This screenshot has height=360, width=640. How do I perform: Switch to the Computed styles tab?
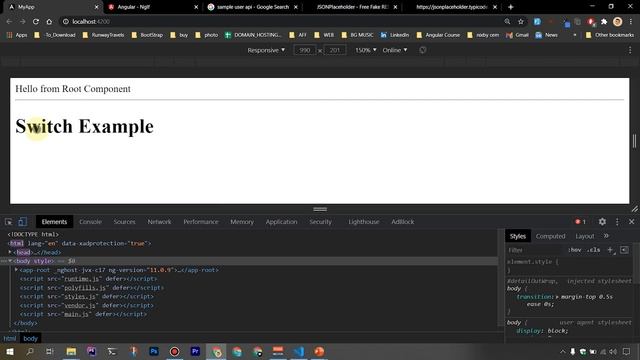coord(550,236)
